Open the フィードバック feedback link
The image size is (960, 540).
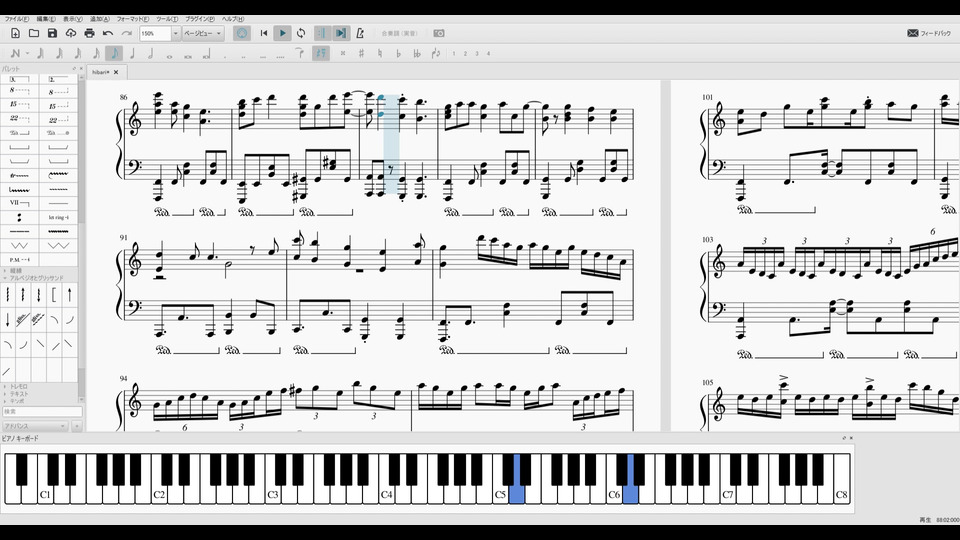coord(929,33)
